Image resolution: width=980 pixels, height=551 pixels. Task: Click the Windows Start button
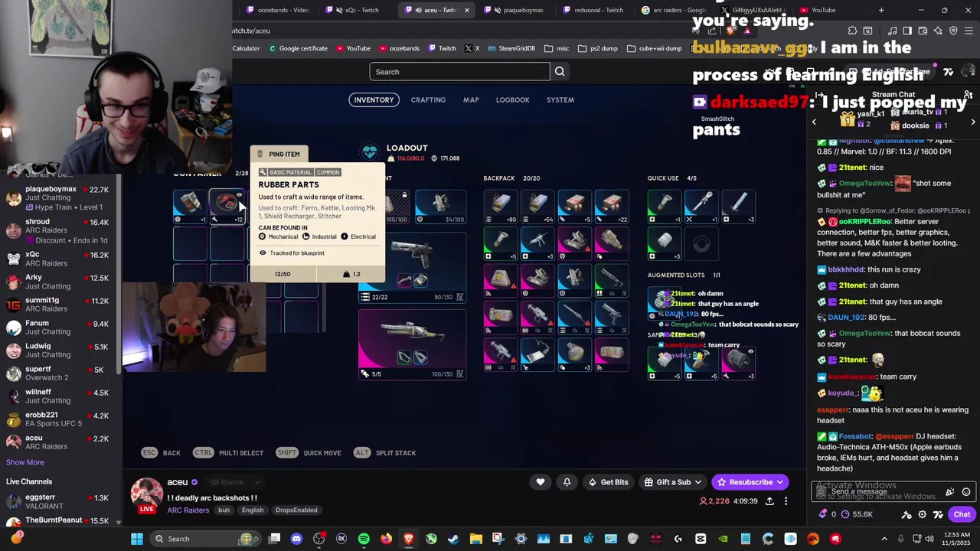(137, 539)
